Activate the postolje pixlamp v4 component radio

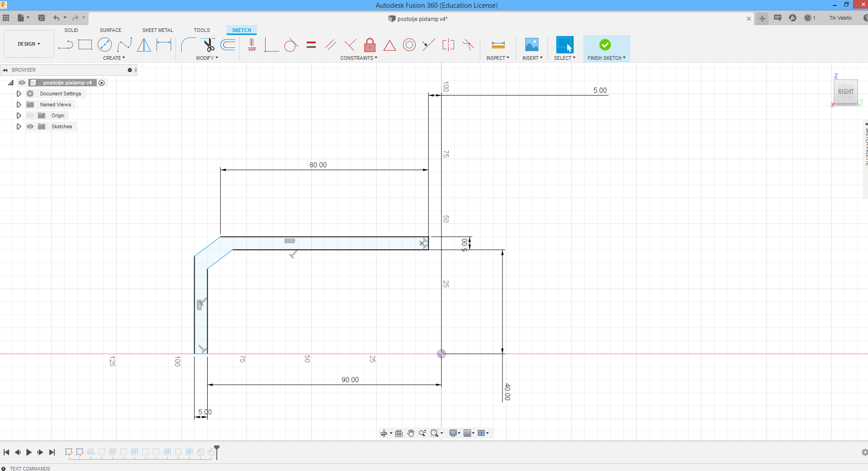(102, 83)
